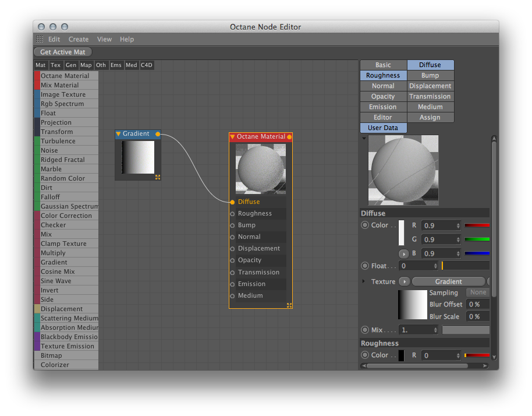Add an Image Texture node from list
This screenshot has width=532, height=416.
pyautogui.click(x=66, y=94)
